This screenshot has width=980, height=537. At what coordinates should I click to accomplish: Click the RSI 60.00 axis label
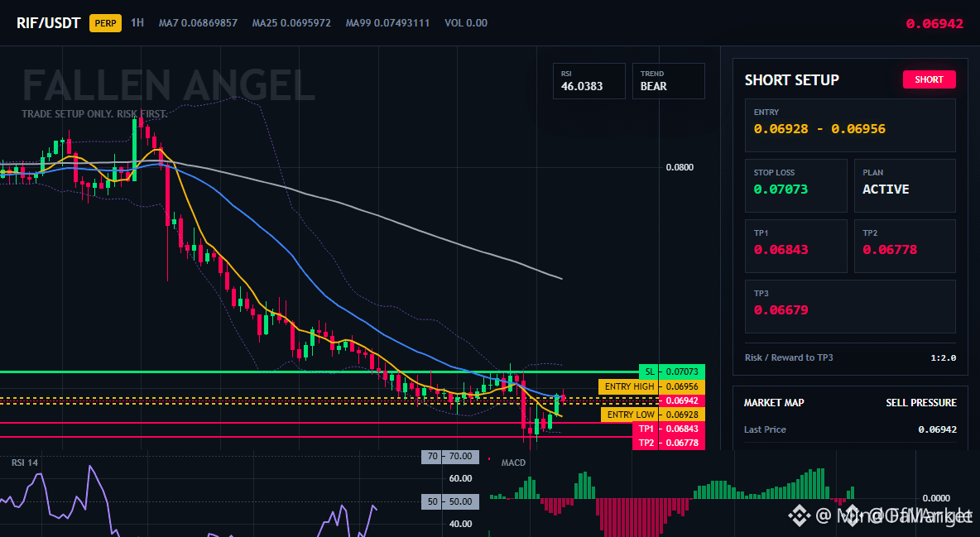click(461, 479)
